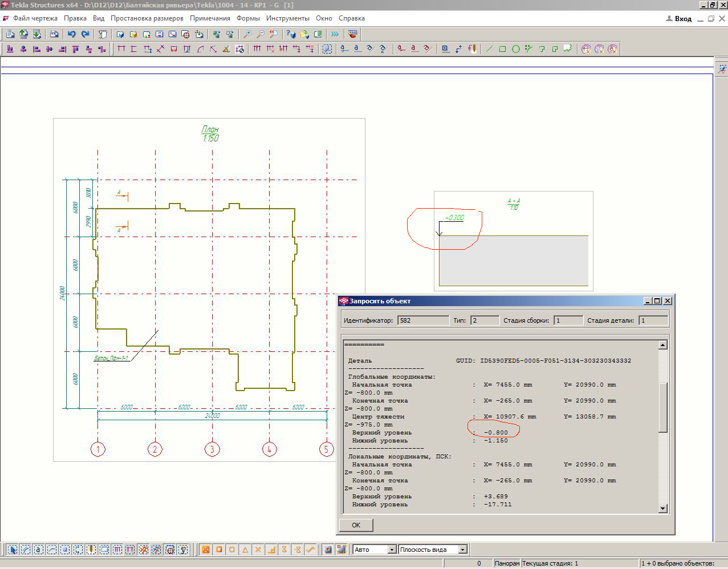The width and height of the screenshot is (728, 569).
Task: Select the draw cloud tool
Action: (568, 49)
